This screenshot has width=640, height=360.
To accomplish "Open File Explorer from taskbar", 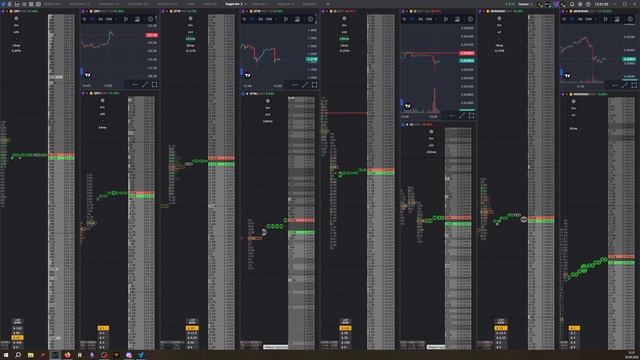I will 31,355.
